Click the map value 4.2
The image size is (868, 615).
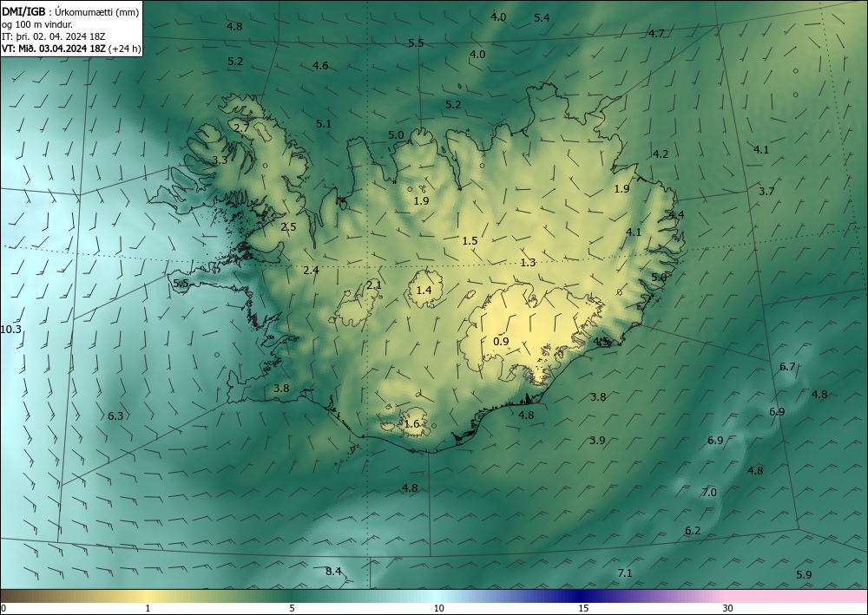[x=661, y=154]
